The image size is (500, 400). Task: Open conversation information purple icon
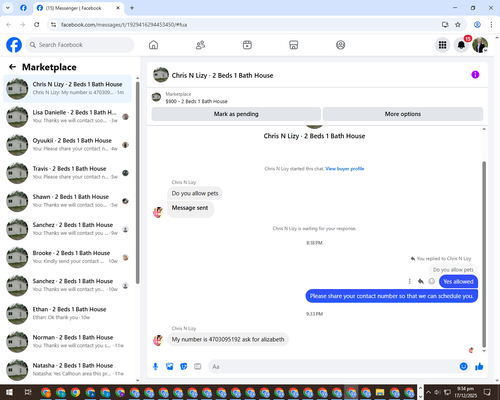(x=475, y=75)
